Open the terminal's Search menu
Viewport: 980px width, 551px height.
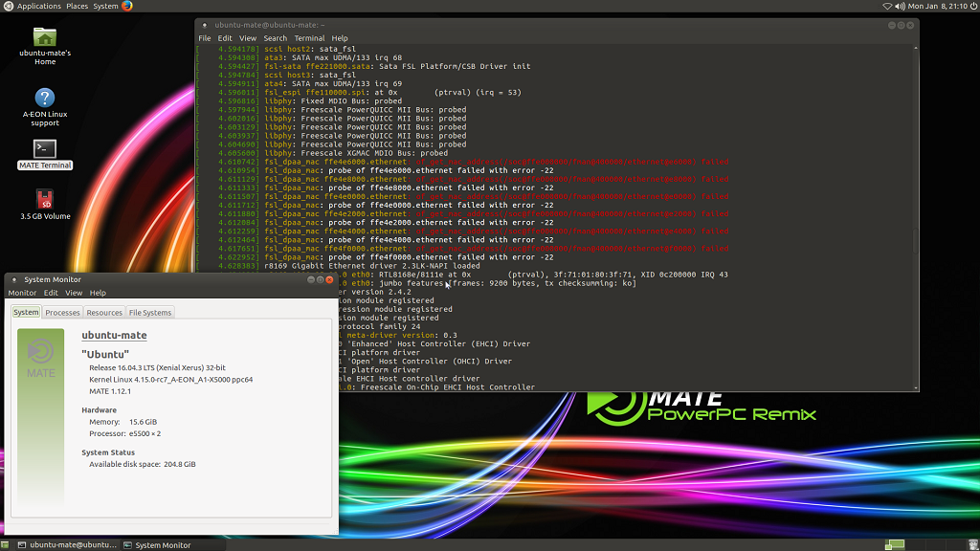tap(275, 38)
